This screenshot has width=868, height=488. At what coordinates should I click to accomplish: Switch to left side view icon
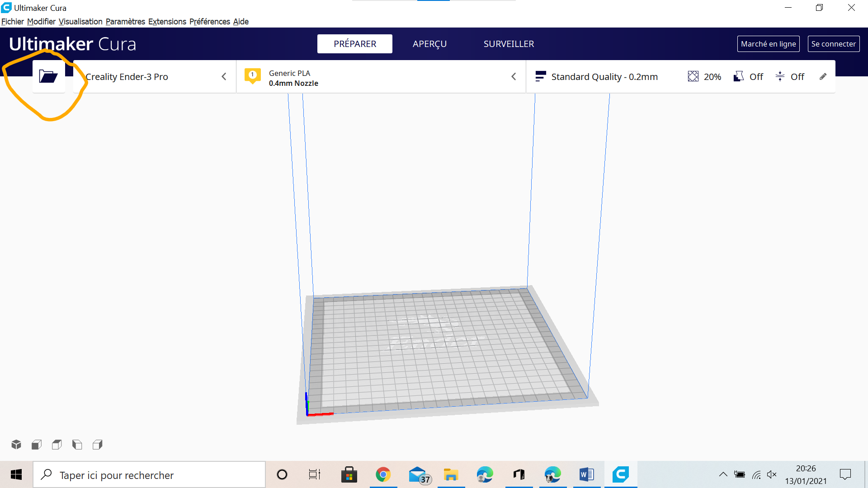point(77,445)
